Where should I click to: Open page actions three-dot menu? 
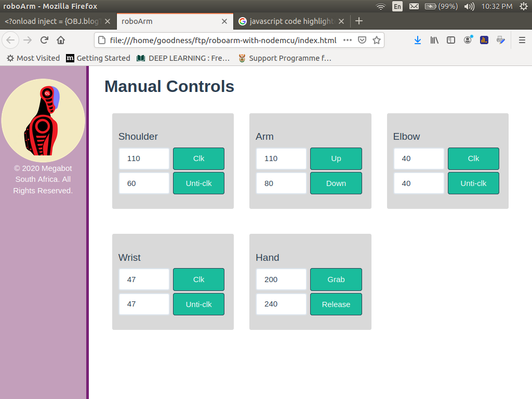coord(348,40)
